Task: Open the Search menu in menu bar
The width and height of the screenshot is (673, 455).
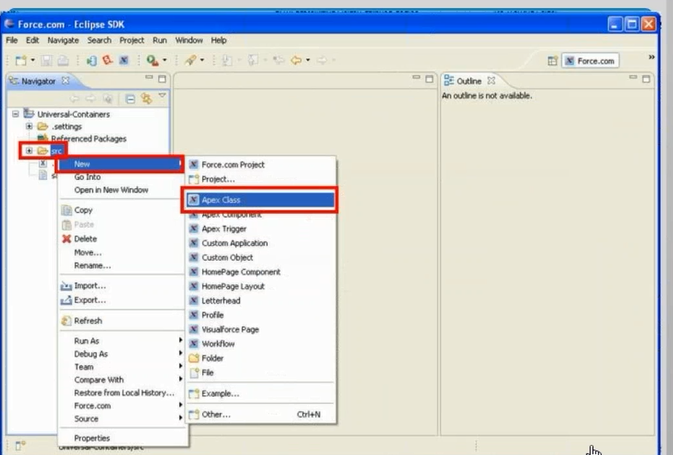Action: (99, 40)
